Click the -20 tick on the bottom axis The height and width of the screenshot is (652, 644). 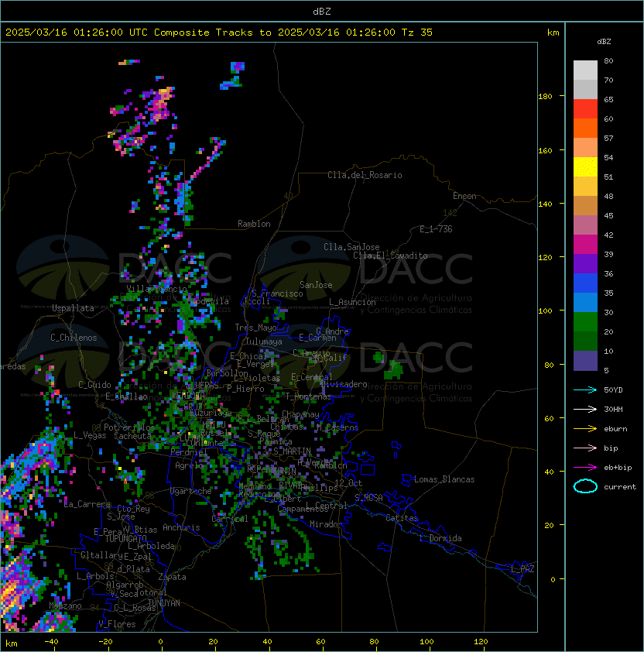(105, 641)
